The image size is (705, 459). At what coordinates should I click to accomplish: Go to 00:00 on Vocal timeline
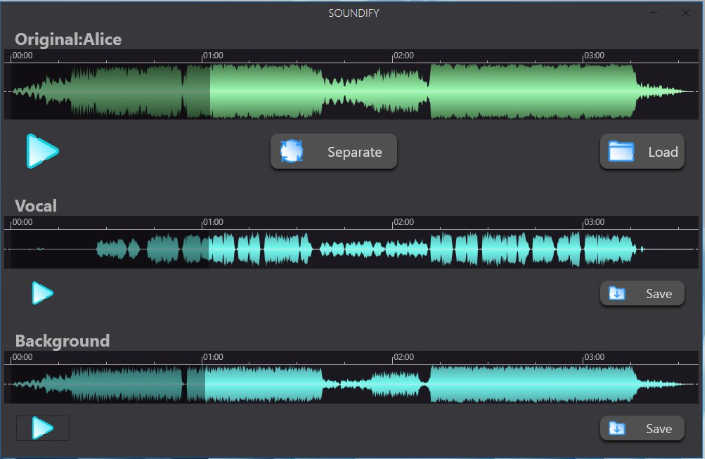click(x=22, y=222)
